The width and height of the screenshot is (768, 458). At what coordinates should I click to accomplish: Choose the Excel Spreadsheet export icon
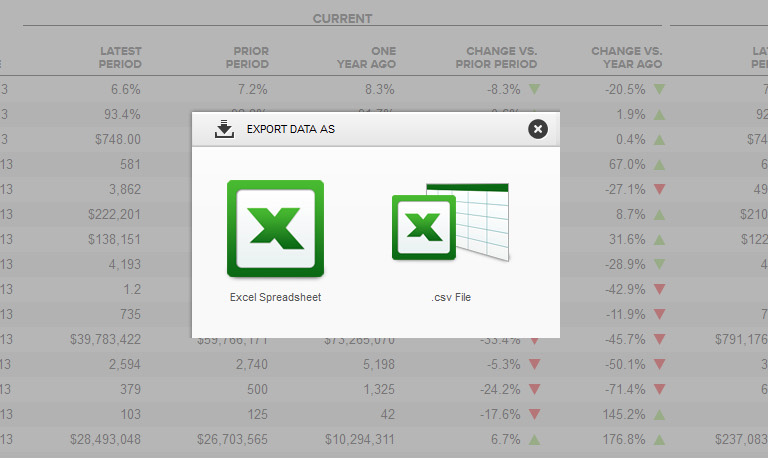click(x=275, y=228)
